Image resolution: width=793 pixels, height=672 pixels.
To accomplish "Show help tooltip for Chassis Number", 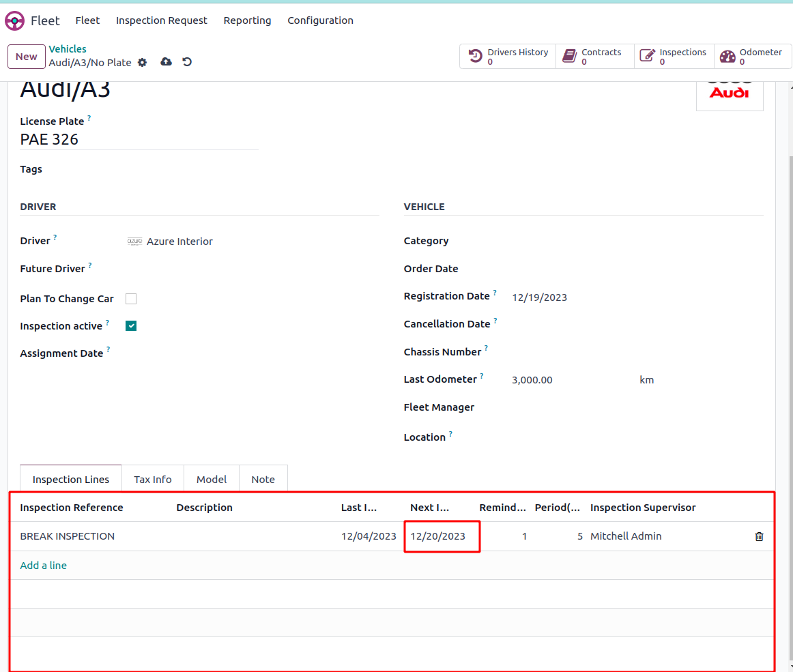I will (x=486, y=349).
